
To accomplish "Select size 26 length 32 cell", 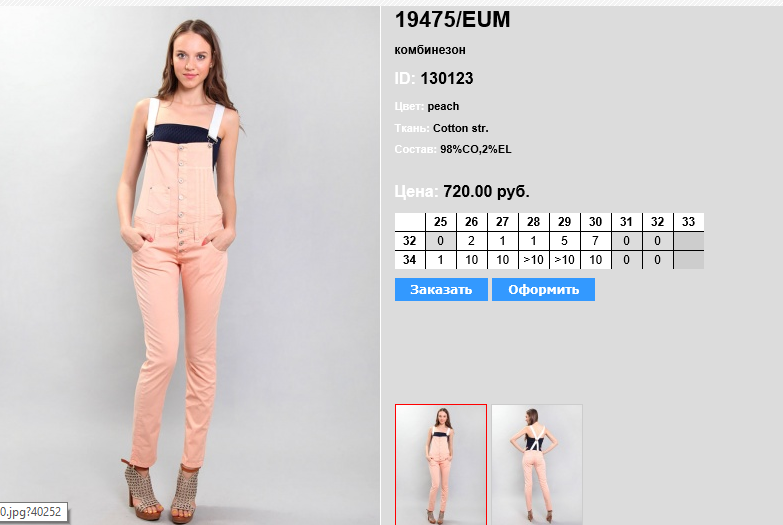I will [x=471, y=241].
